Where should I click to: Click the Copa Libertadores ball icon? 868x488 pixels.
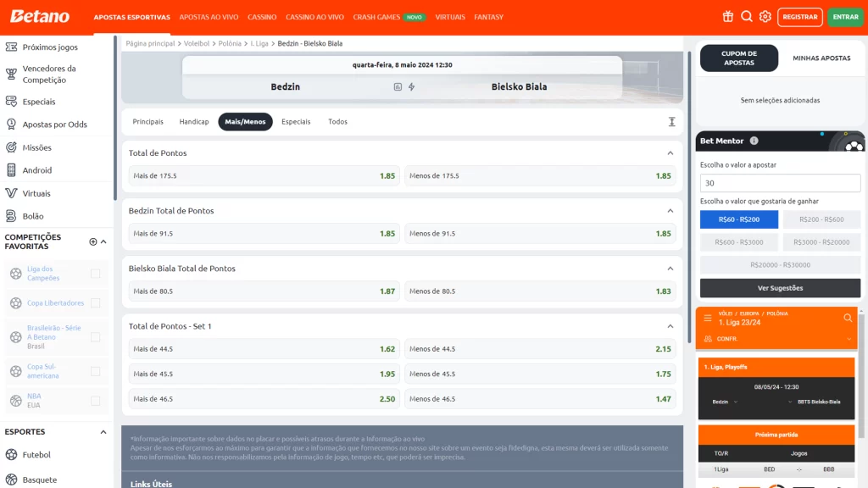(15, 302)
